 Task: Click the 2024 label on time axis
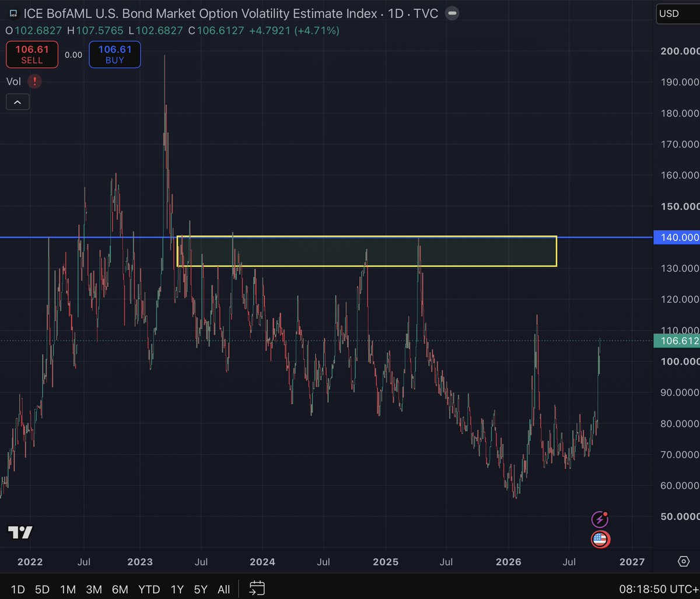point(262,562)
